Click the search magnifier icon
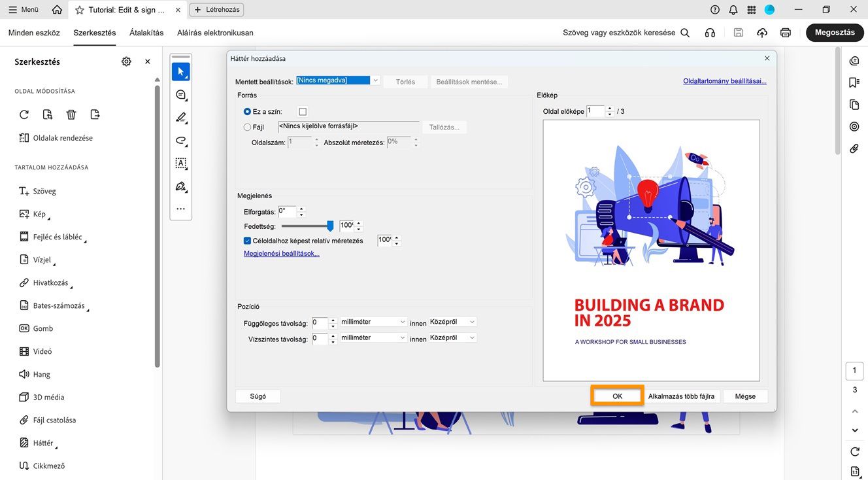 pos(685,33)
